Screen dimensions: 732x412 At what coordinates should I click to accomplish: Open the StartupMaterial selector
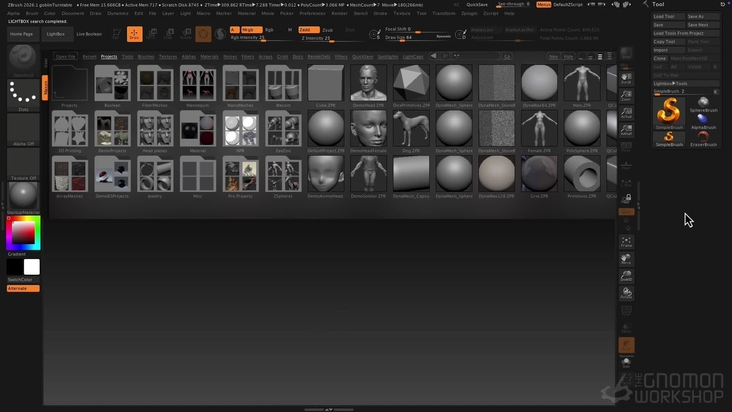point(23,196)
